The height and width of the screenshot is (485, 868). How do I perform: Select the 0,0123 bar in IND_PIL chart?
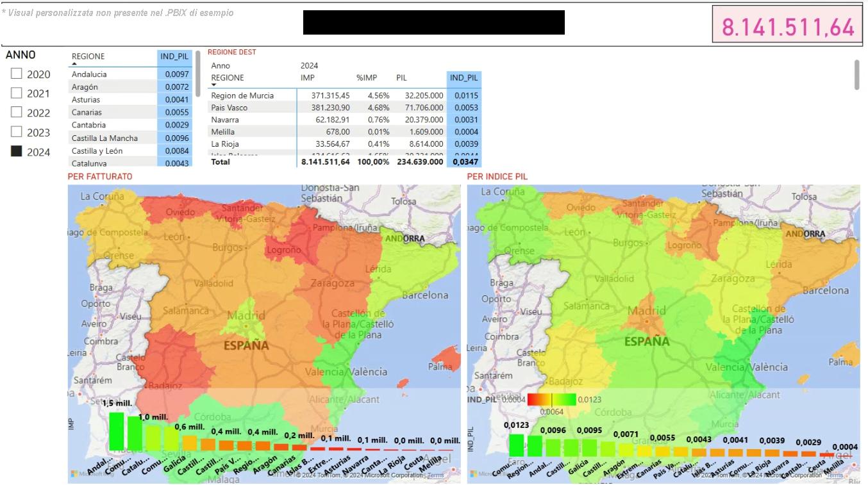(516, 445)
